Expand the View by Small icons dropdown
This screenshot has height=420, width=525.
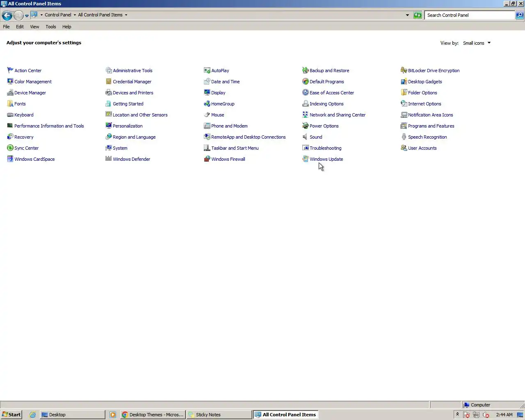click(x=477, y=43)
